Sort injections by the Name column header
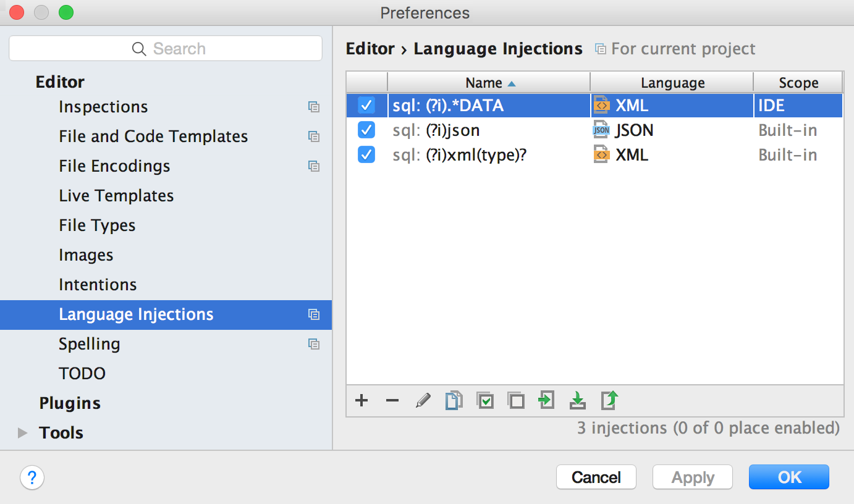The height and width of the screenshot is (504, 854). (x=488, y=83)
